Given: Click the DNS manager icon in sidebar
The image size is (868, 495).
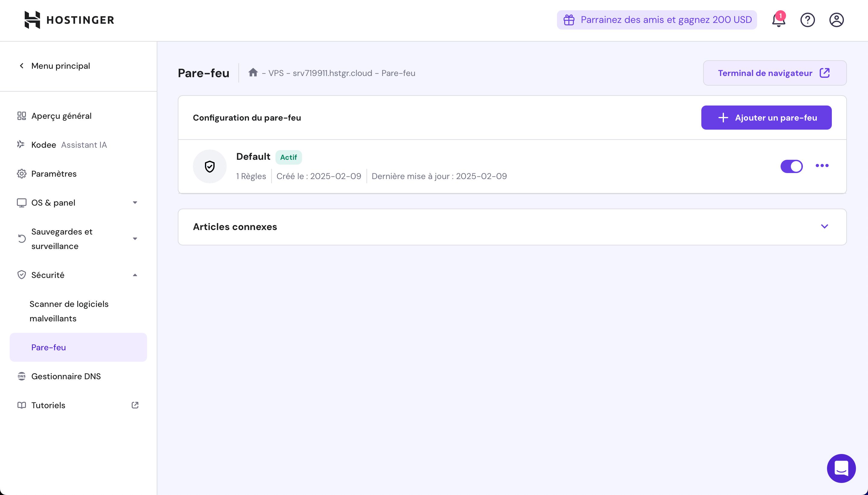Looking at the screenshot, I should pyautogui.click(x=21, y=376).
